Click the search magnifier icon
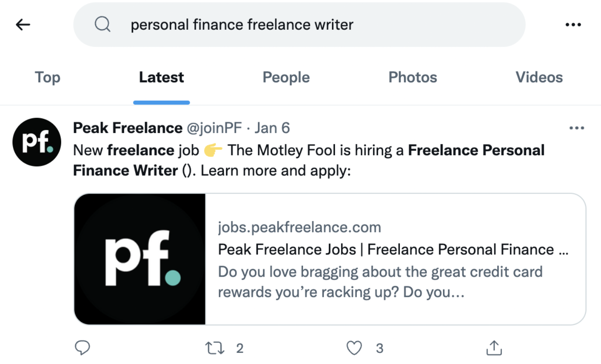601x364 pixels. pos(102,25)
